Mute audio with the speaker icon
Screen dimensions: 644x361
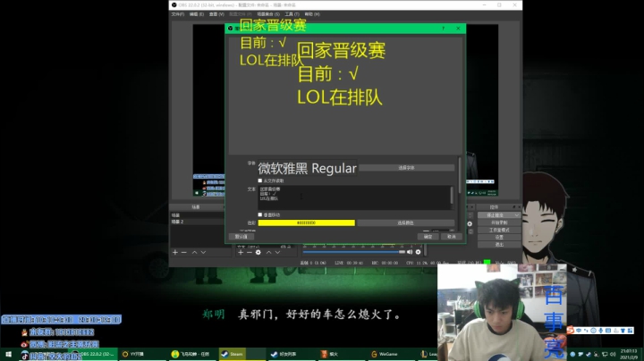pyautogui.click(x=410, y=252)
